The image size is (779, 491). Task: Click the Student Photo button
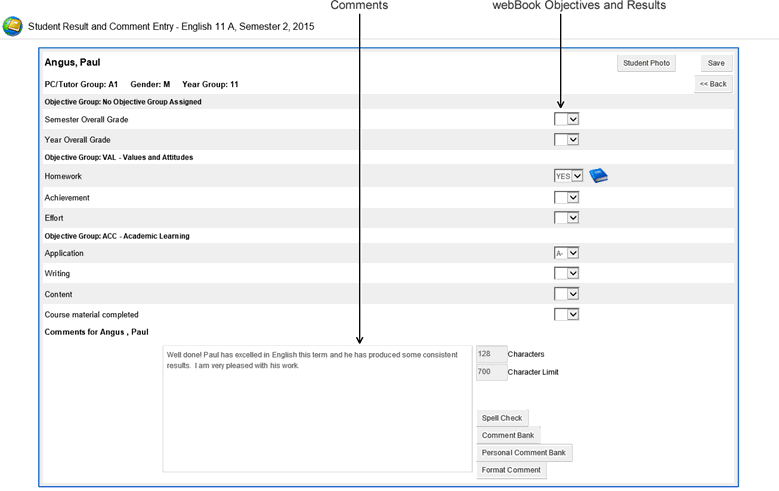[646, 63]
